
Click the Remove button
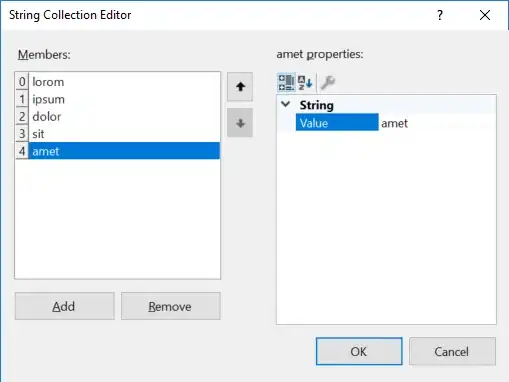[x=171, y=306]
